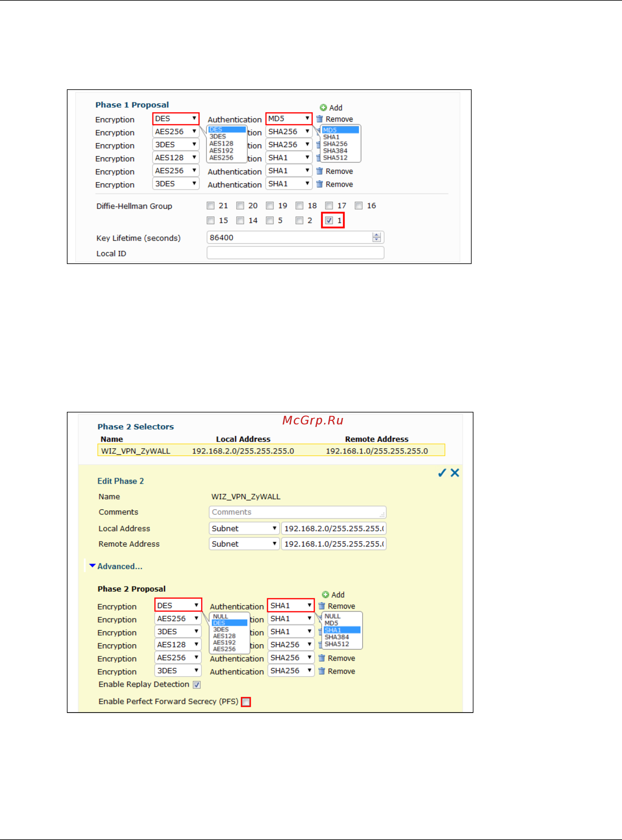Open Phase 2 SHA1 authentication dropdown in the DES row

[x=291, y=605]
